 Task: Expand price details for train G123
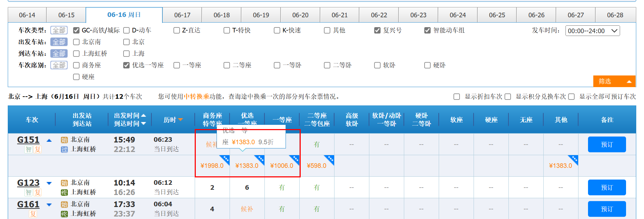click(49, 183)
